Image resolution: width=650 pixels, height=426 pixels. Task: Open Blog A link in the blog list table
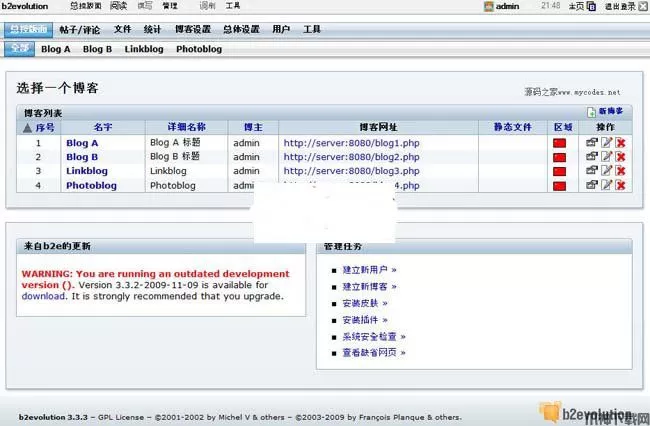pos(82,143)
